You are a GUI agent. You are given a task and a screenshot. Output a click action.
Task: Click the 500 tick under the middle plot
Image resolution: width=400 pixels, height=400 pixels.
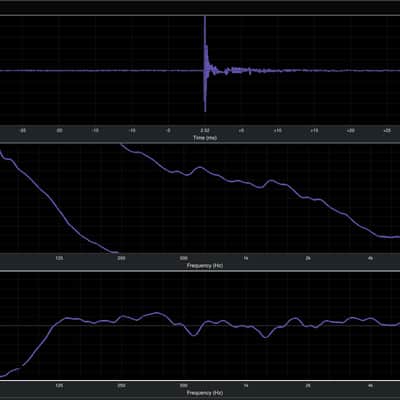pos(184,258)
